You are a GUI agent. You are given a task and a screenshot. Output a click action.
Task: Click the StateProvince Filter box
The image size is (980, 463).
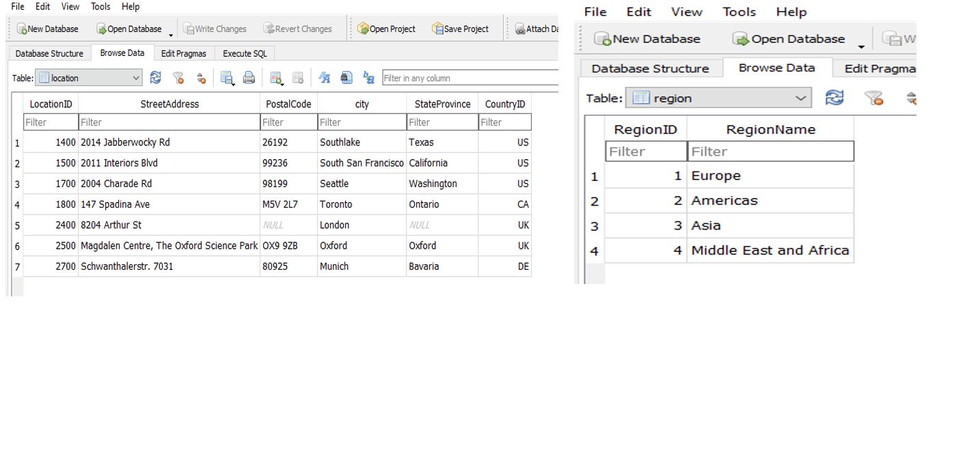[441, 122]
